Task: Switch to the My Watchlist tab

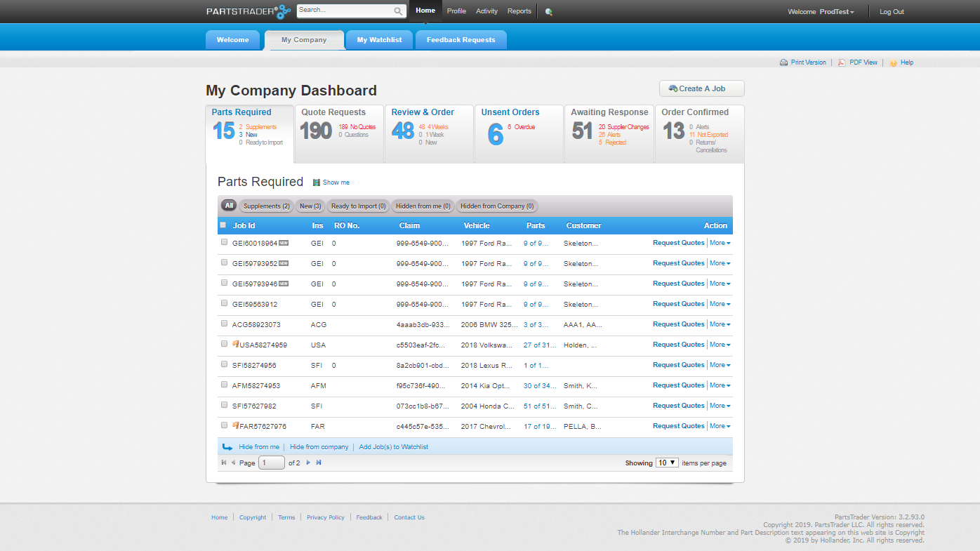Action: point(379,40)
